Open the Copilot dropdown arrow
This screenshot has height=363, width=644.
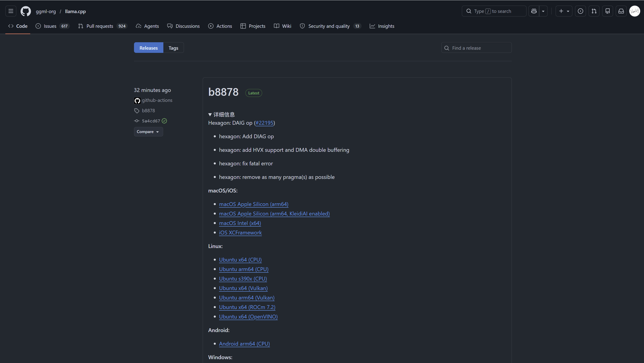coord(543,11)
